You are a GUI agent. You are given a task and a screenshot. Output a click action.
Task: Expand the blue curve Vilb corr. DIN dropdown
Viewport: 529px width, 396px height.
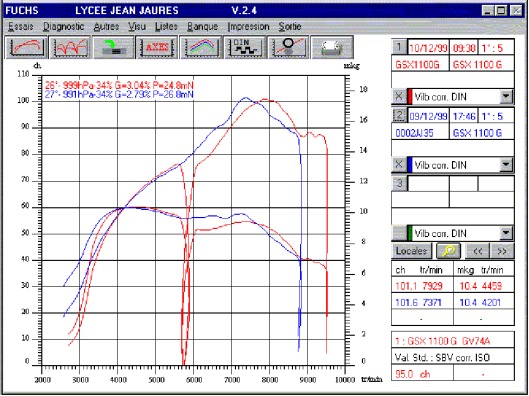tap(506, 165)
